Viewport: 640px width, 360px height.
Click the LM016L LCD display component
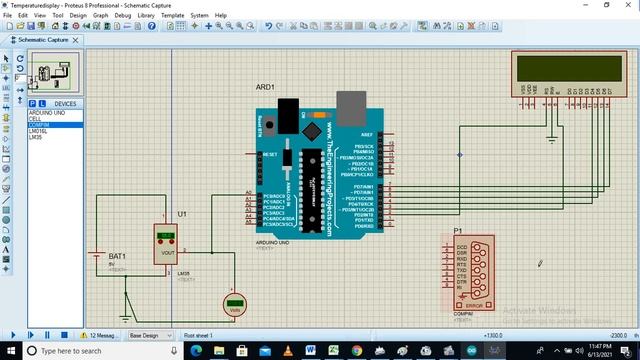pyautogui.click(x=569, y=74)
